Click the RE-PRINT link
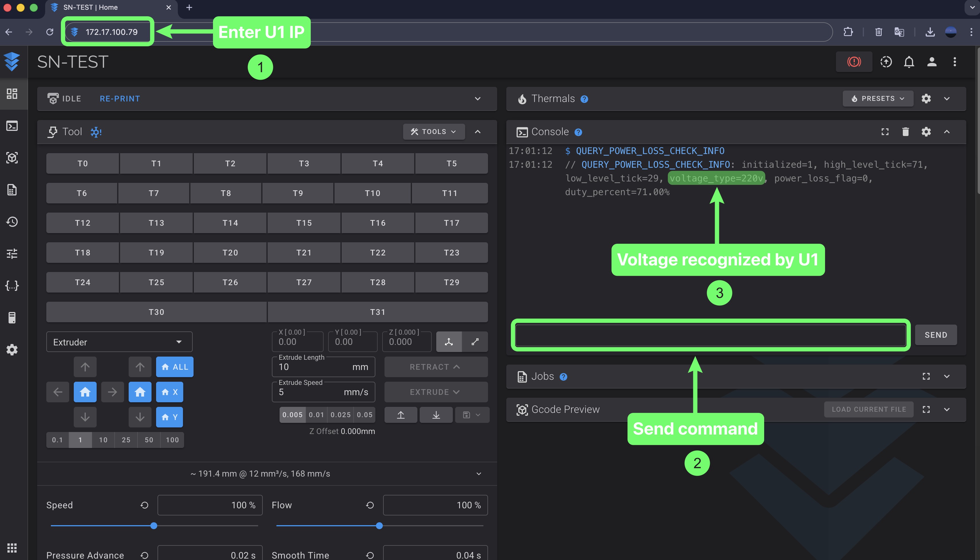The width and height of the screenshot is (980, 560). [120, 99]
